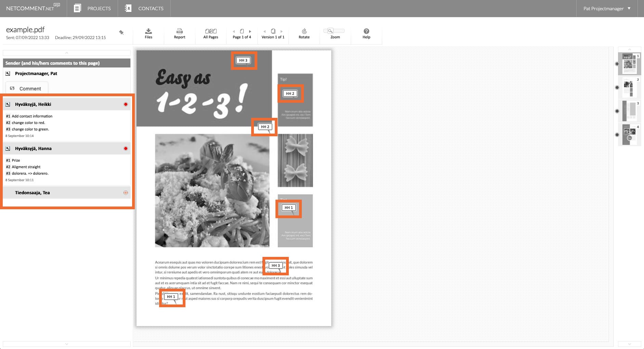Select radio button for page 3 thumbnail

617,111
